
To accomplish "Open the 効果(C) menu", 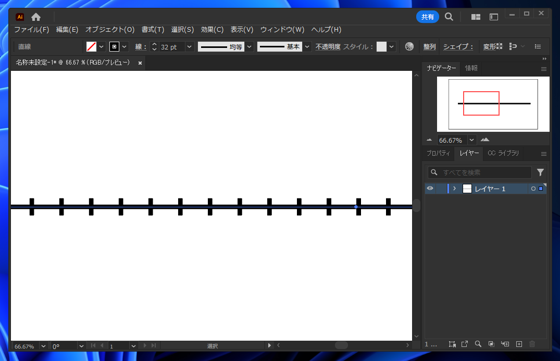I will click(212, 30).
